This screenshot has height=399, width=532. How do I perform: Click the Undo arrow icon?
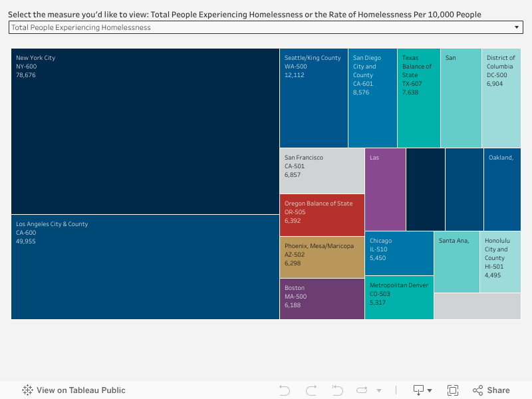click(x=285, y=390)
